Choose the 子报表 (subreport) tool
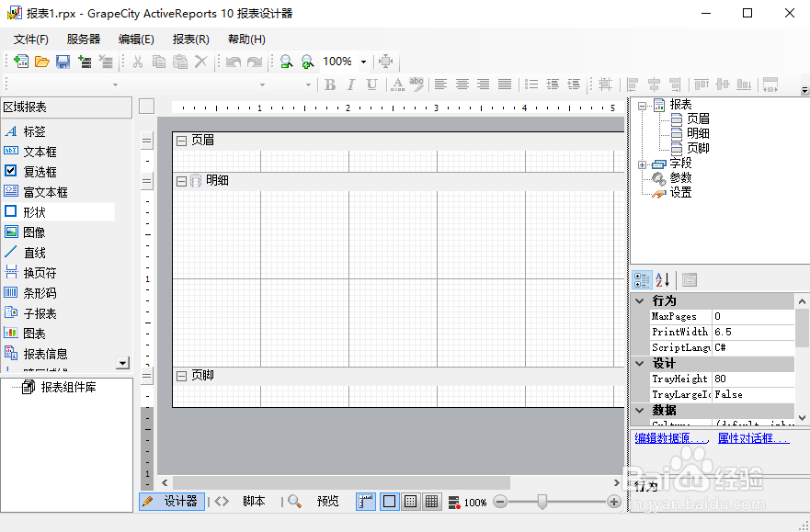This screenshot has width=810, height=532. pos(41,312)
